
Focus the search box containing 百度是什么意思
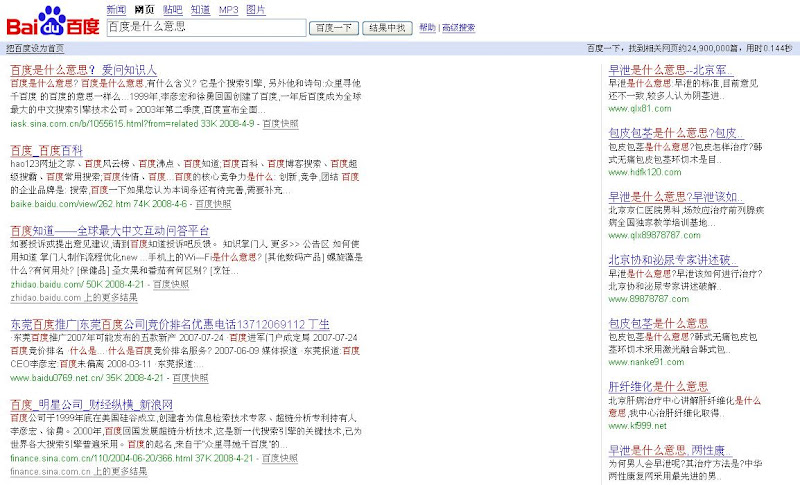click(x=207, y=28)
